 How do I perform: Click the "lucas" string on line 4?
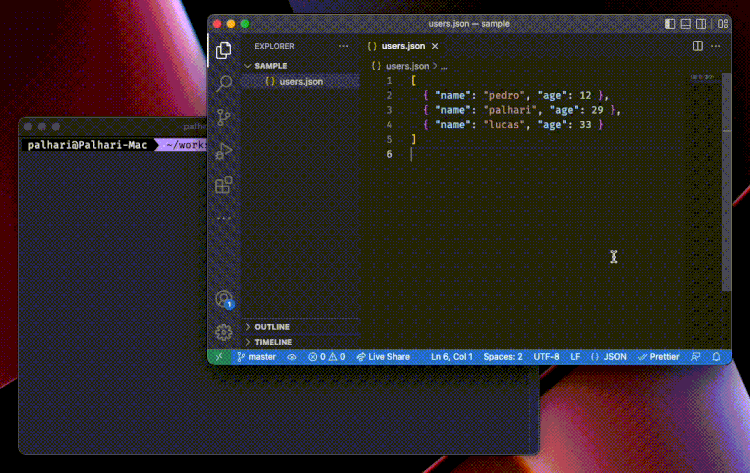click(x=504, y=125)
